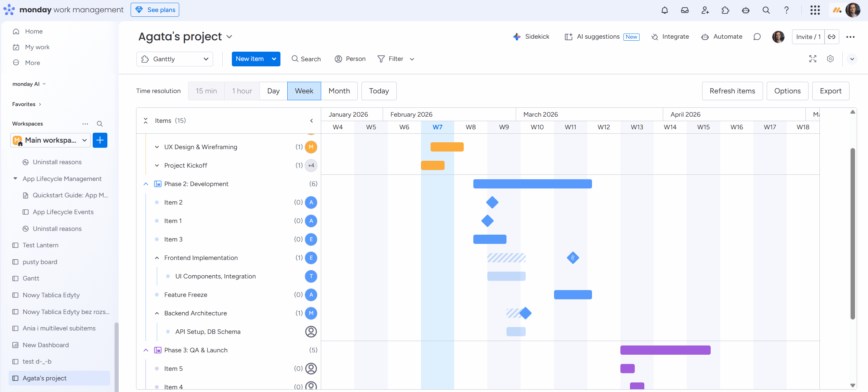Search workspaces with the magnifier icon
This screenshot has width=868, height=392.
(100, 124)
